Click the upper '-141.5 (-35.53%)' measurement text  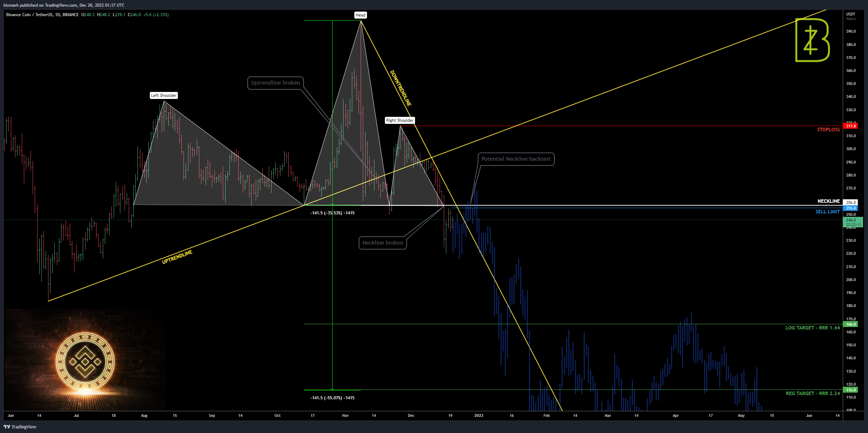[332, 213]
